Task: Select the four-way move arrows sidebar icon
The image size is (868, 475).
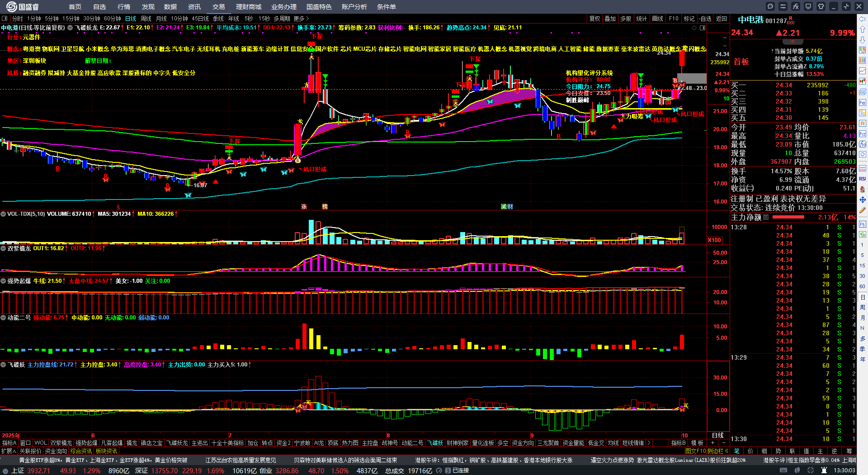Action: coord(863,199)
